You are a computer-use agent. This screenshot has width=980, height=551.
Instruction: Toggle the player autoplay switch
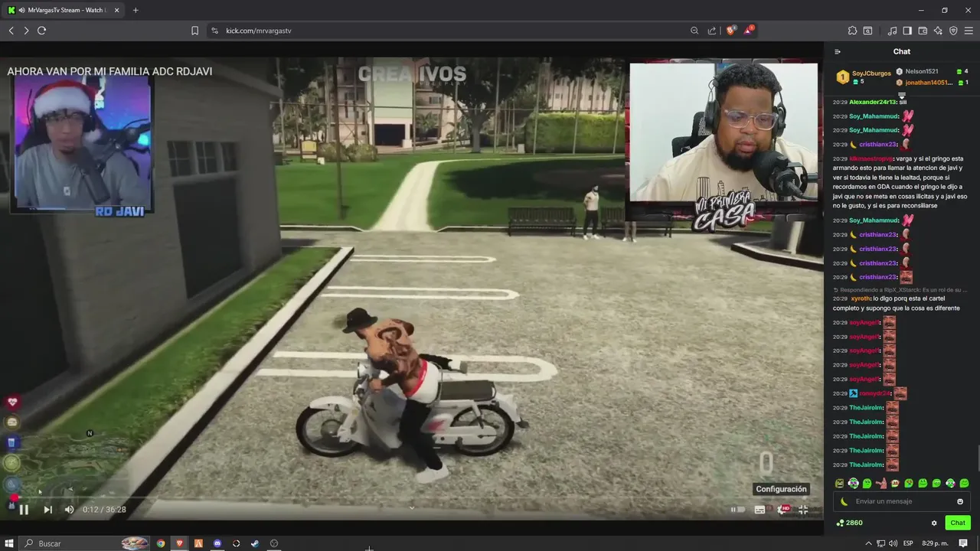pyautogui.click(x=738, y=510)
